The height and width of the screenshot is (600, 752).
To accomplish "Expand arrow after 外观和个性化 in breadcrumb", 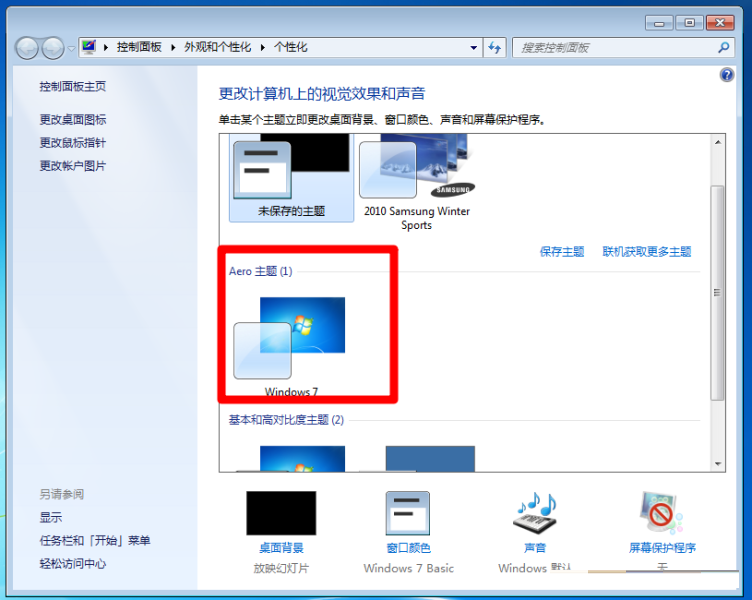I will [x=262, y=47].
